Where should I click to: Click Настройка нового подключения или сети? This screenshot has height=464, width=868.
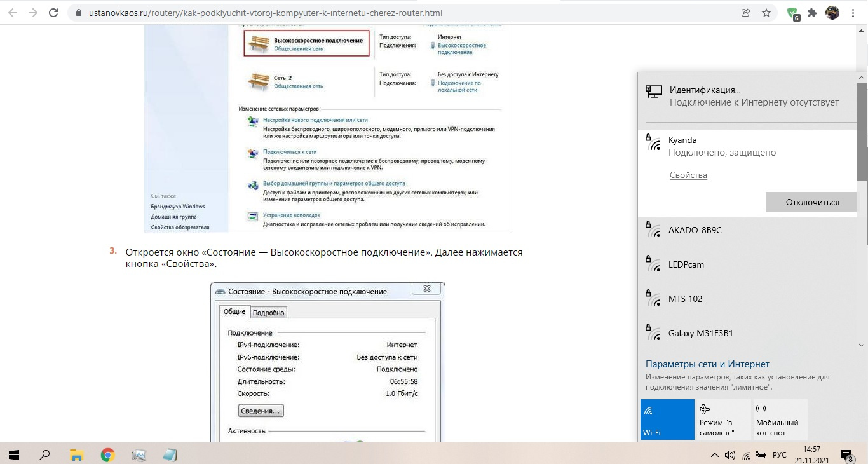click(315, 119)
